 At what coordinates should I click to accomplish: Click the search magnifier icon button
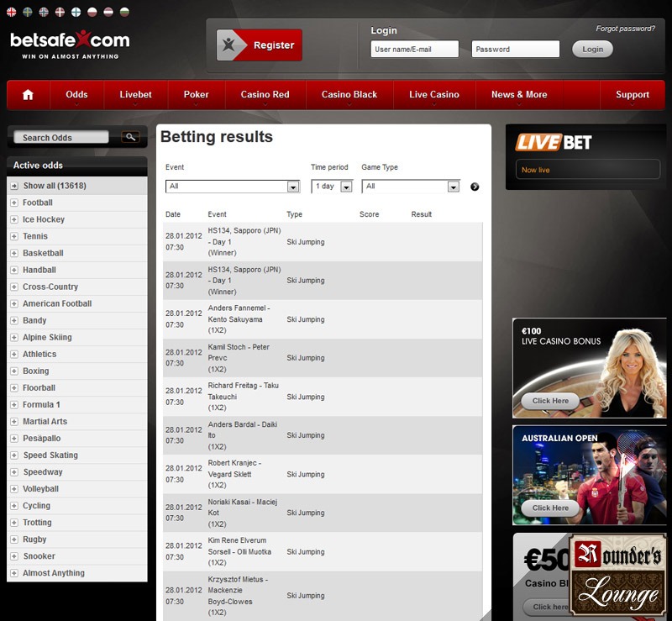[x=130, y=137]
